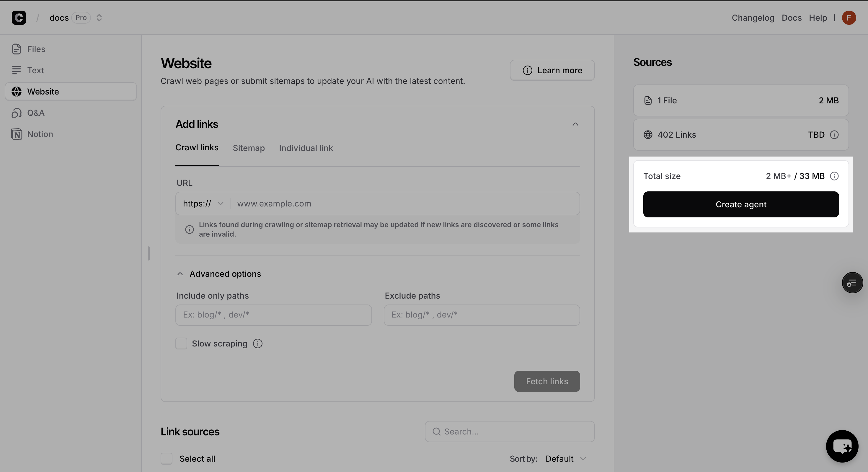Viewport: 868px width, 472px height.
Task: Check the Select all checkbox
Action: coord(167,458)
